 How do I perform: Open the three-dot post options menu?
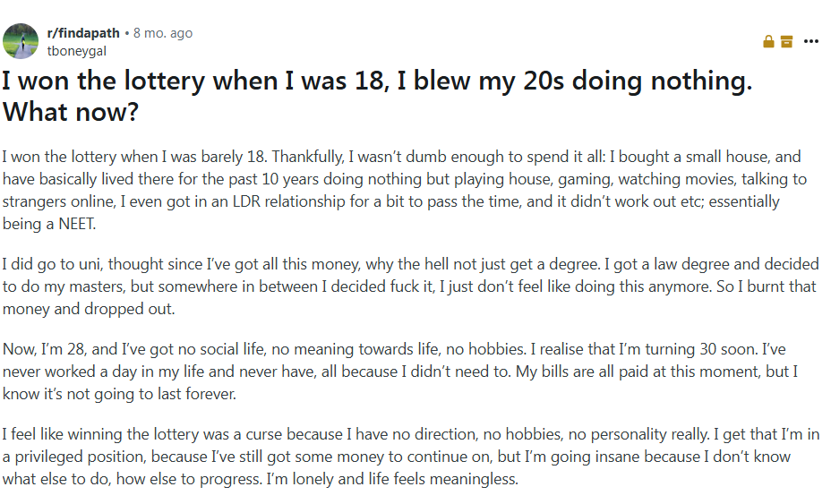811,41
